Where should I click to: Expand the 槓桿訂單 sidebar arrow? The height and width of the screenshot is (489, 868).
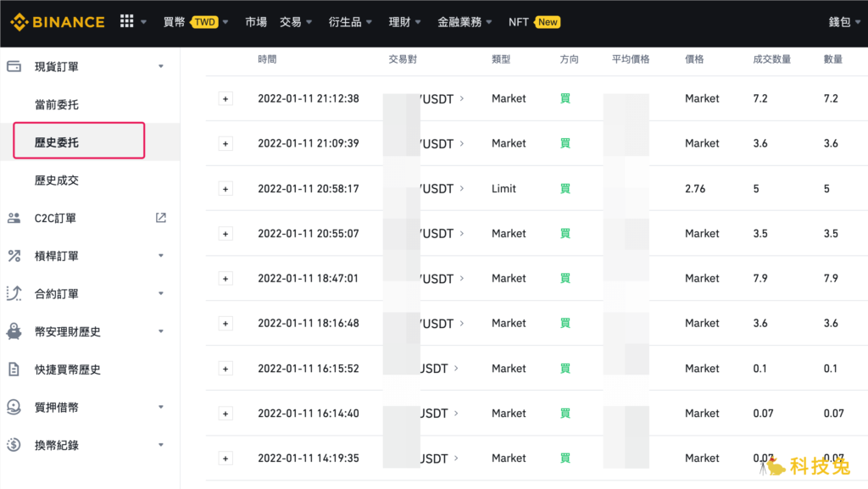161,256
